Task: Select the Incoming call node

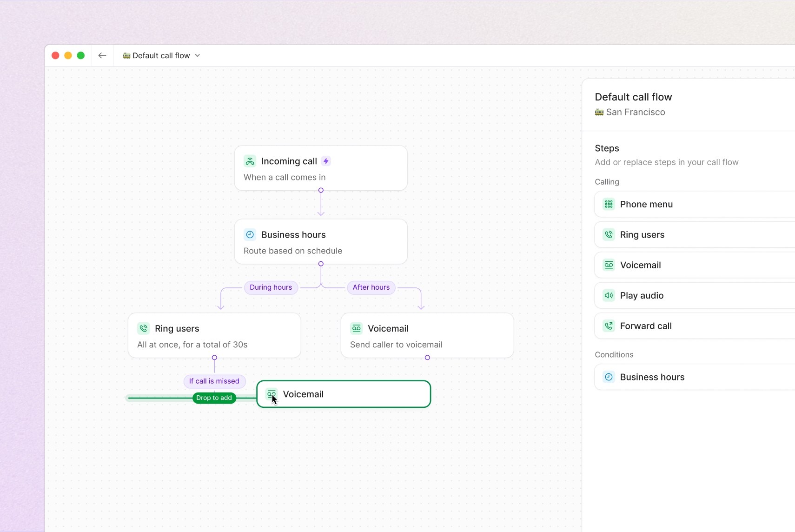Action: coord(321,168)
